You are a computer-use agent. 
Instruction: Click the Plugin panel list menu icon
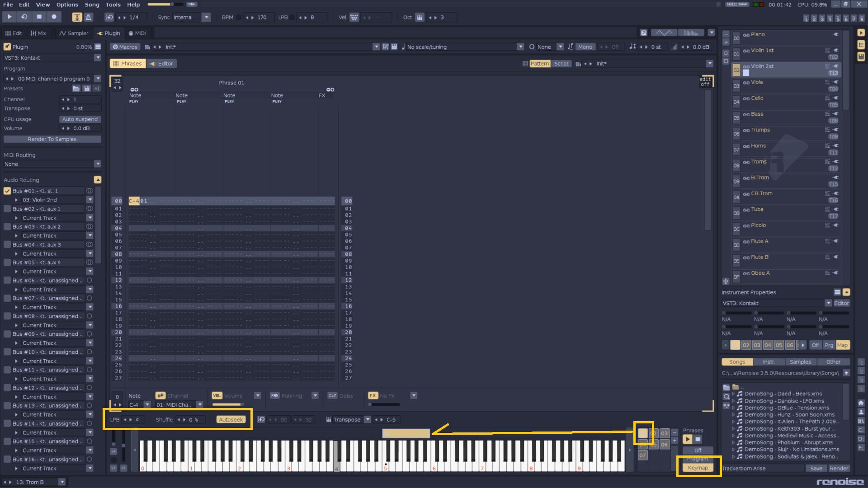(x=98, y=47)
